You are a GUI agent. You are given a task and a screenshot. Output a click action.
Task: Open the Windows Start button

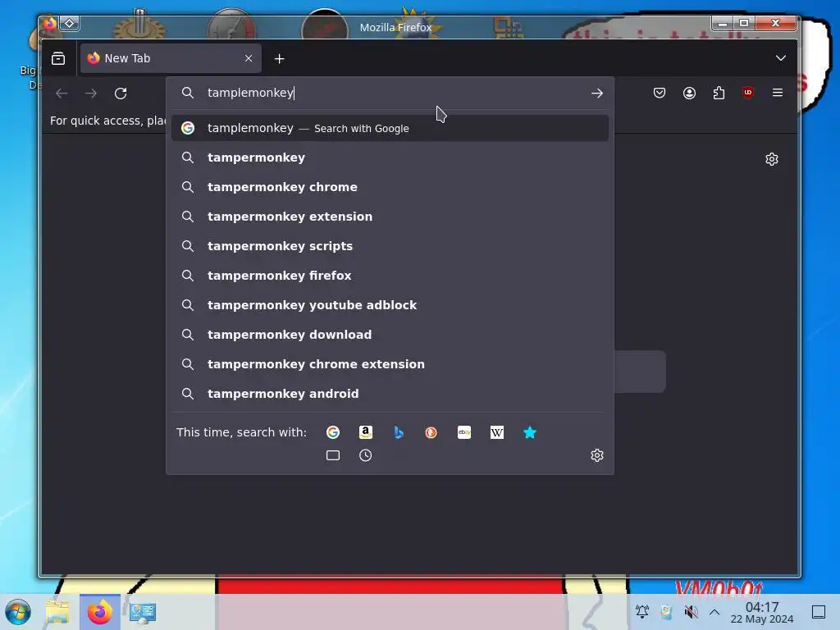coord(18,612)
